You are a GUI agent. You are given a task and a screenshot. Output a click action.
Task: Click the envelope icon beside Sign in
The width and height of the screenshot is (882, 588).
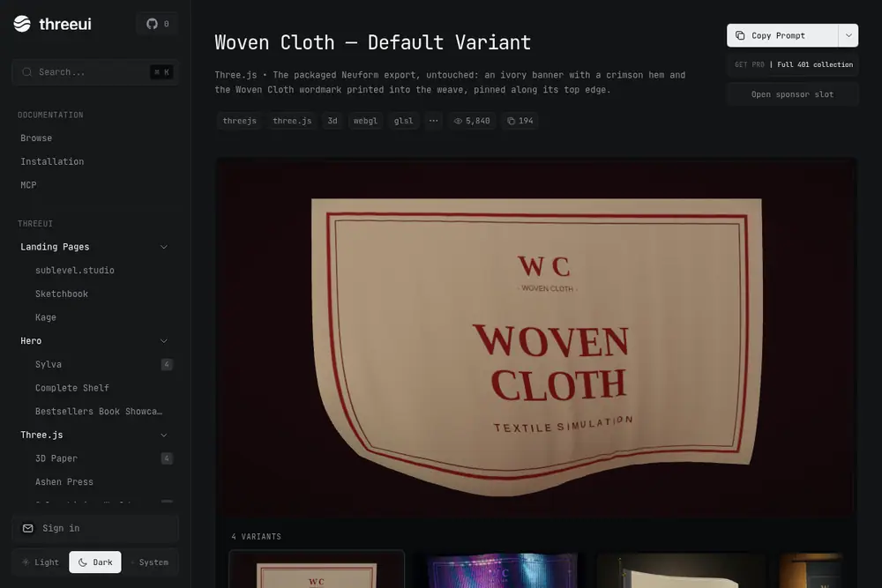(27, 528)
